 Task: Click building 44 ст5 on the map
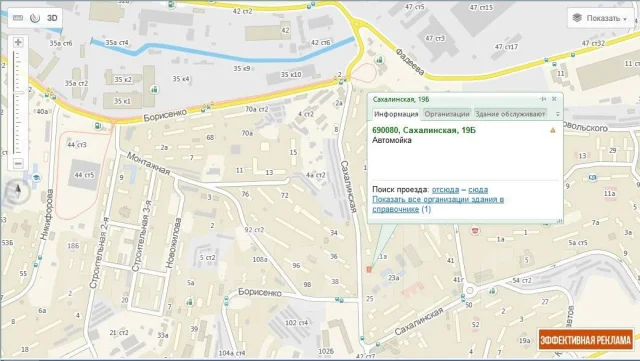pos(84,175)
